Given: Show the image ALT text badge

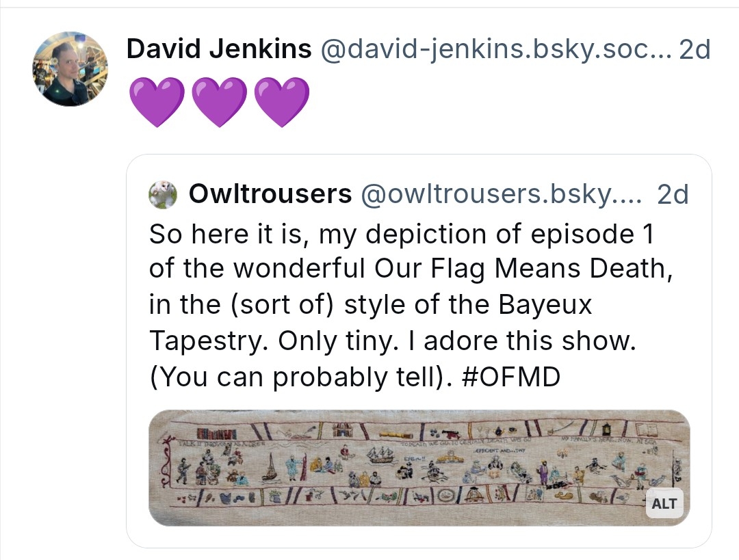Looking at the screenshot, I should 664,505.
